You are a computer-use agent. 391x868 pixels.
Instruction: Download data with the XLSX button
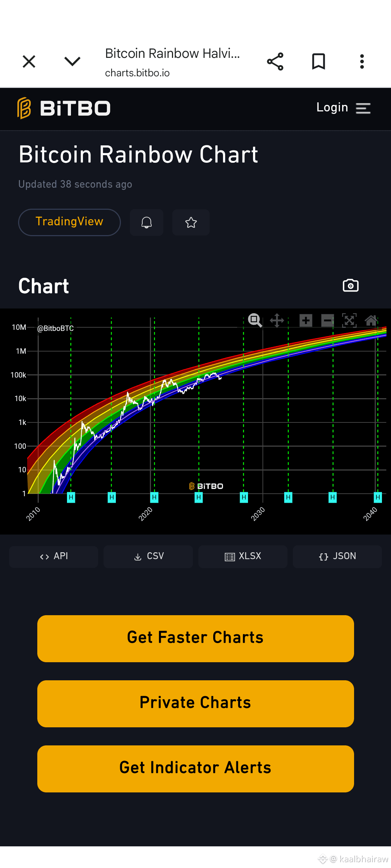(x=243, y=556)
